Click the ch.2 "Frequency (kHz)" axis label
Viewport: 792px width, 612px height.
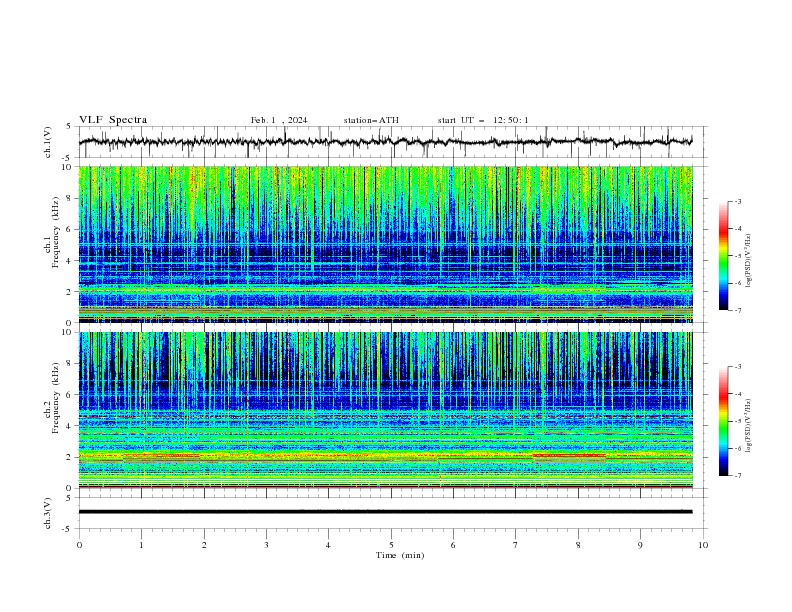click(x=56, y=398)
